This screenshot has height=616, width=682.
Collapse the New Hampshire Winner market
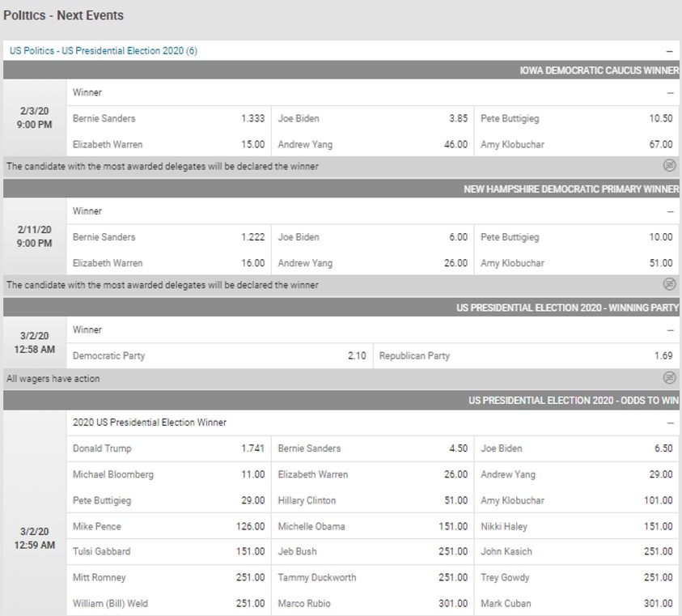click(670, 211)
